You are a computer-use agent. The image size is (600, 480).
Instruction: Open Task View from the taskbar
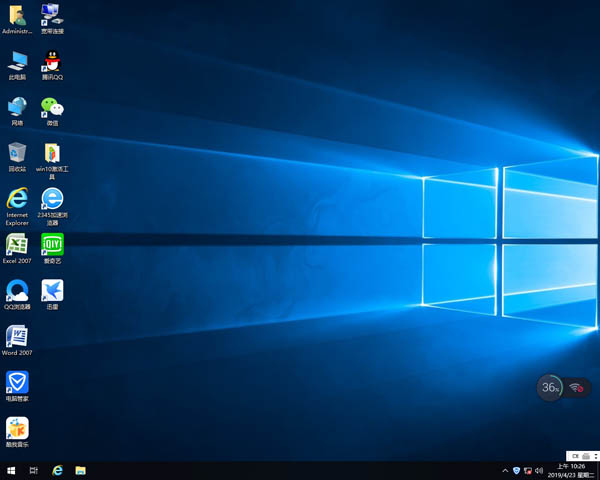coord(34,470)
